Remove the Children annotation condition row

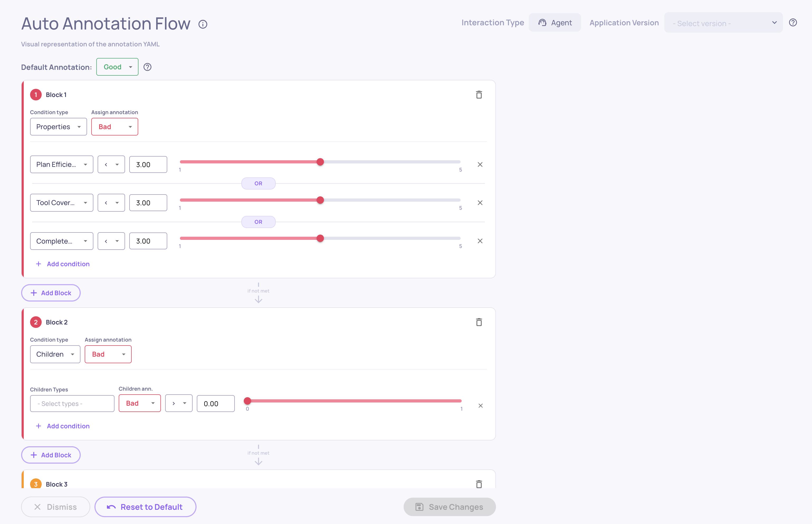(480, 406)
